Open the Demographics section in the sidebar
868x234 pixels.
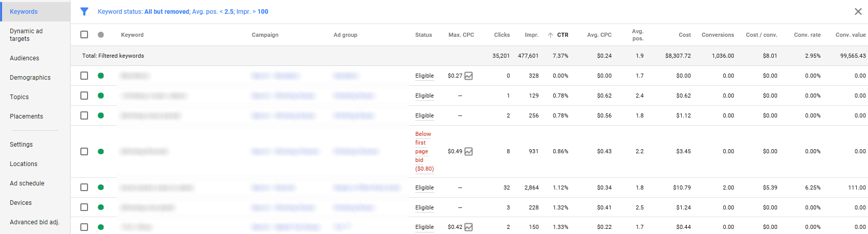(x=30, y=78)
